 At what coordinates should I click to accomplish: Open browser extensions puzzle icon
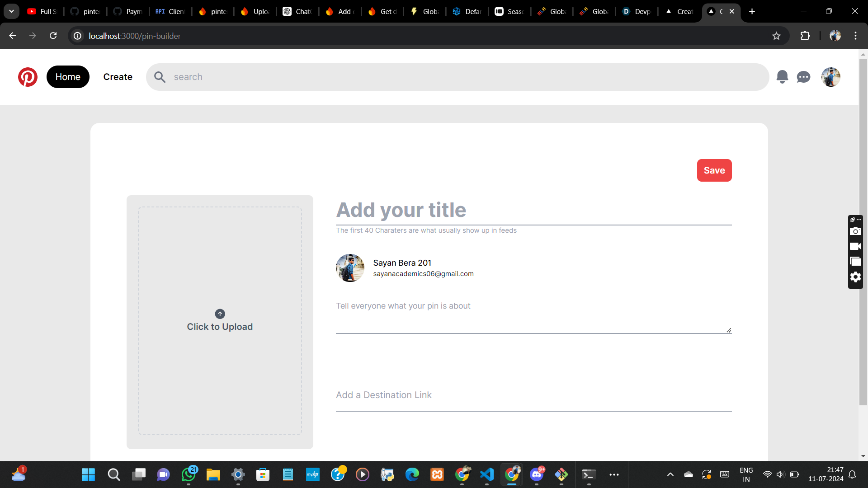pos(805,36)
